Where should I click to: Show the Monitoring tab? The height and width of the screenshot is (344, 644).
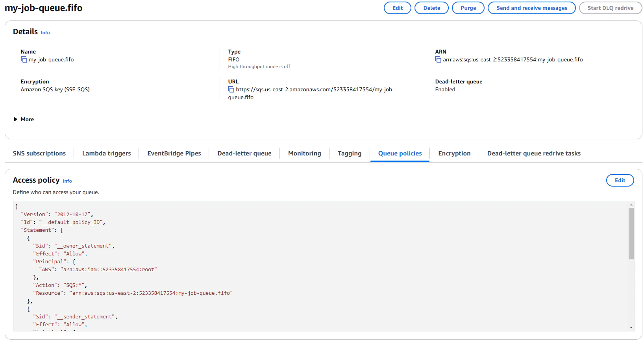305,154
